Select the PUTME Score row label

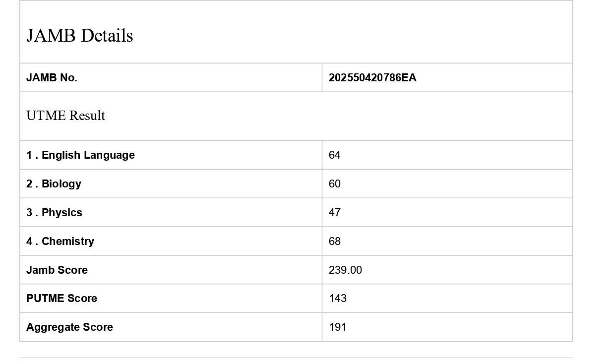[x=61, y=299]
